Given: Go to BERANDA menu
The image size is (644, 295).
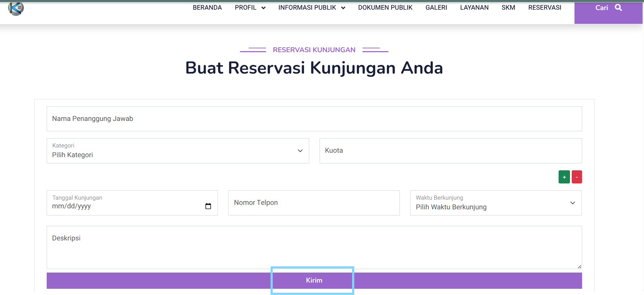Looking at the screenshot, I should point(207,8).
